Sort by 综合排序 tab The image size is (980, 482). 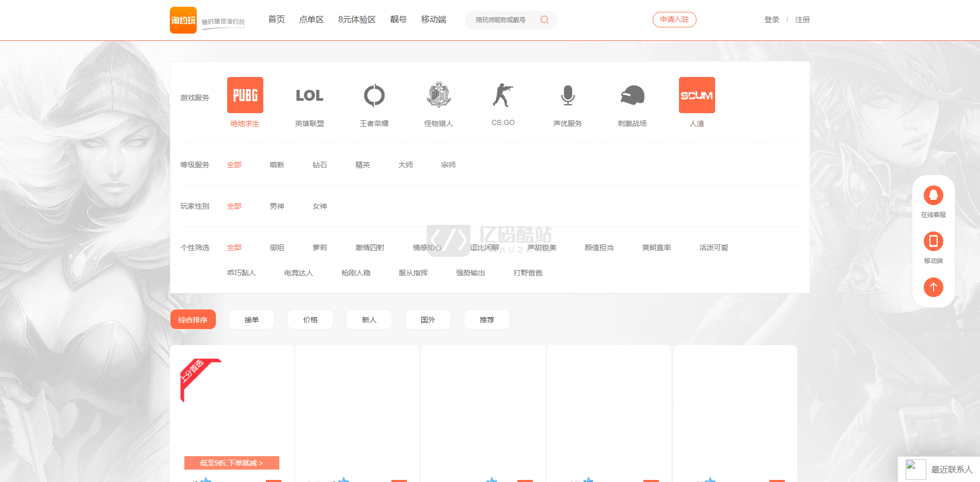(193, 319)
